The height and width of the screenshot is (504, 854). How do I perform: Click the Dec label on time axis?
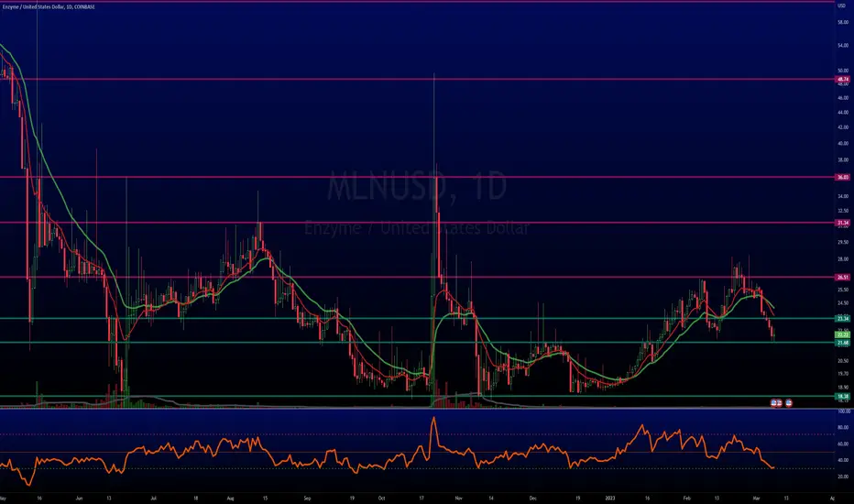pos(532,498)
